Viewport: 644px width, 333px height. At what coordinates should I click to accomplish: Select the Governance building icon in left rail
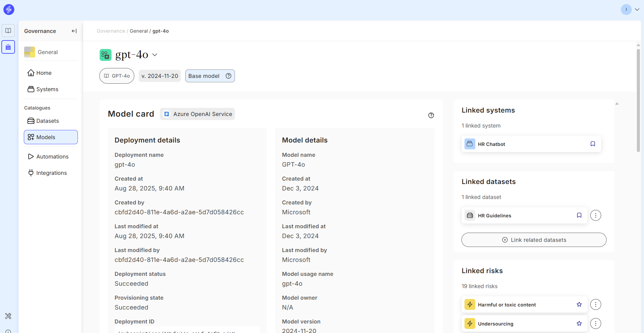tap(8, 47)
